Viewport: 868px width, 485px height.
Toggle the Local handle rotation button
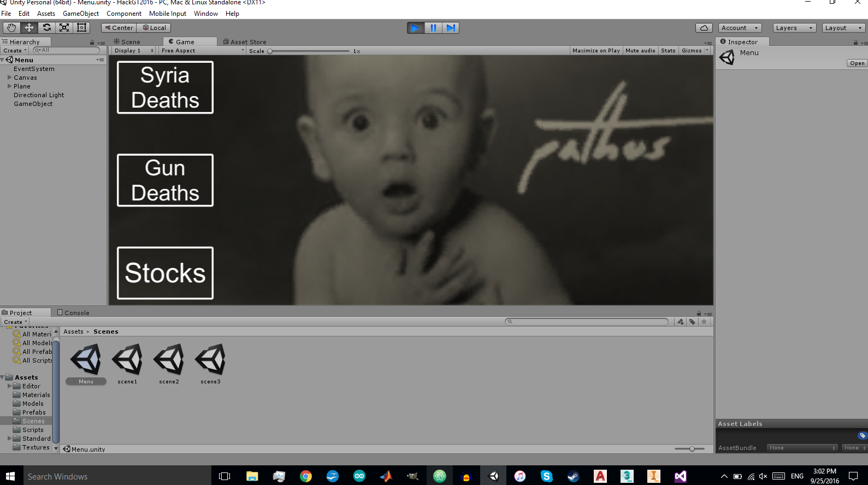click(154, 28)
